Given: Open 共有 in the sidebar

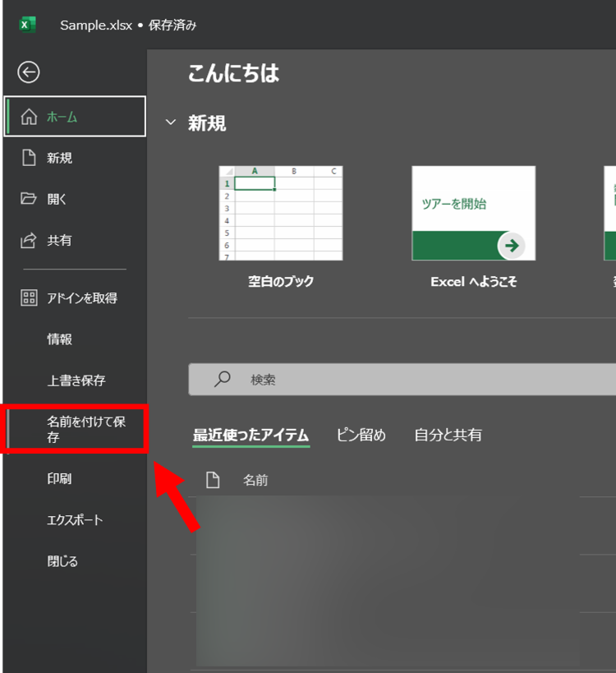Looking at the screenshot, I should (75, 240).
